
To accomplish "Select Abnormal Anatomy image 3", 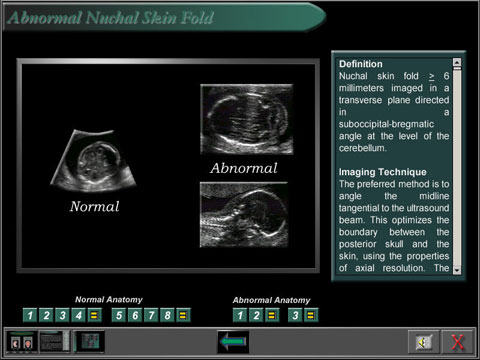I will click(295, 315).
